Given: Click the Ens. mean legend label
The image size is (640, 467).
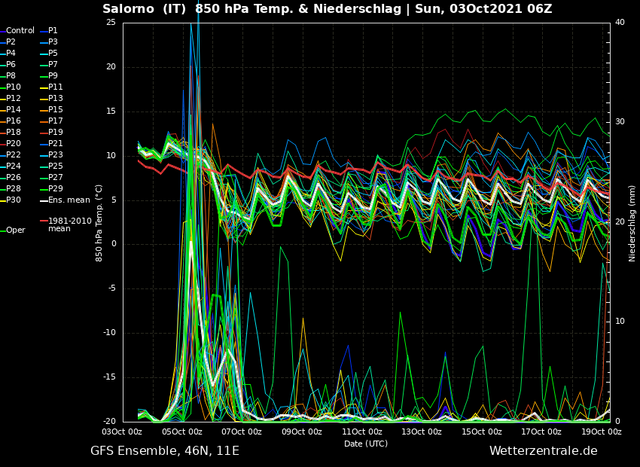Looking at the screenshot, I should (69, 200).
